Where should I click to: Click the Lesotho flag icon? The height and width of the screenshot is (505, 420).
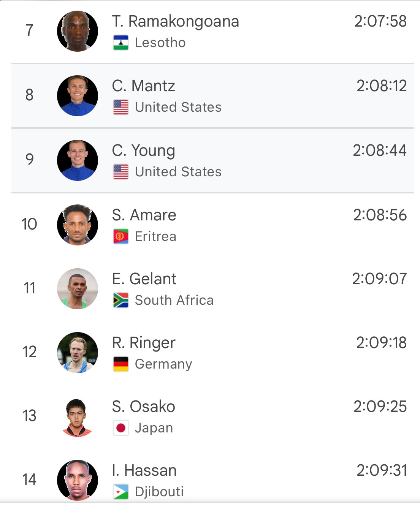(121, 43)
